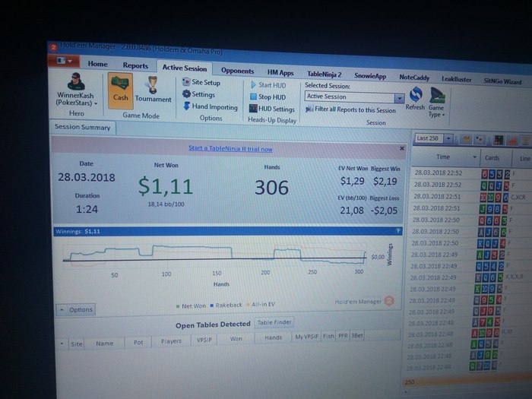Open the SnowieApp tab

(370, 76)
